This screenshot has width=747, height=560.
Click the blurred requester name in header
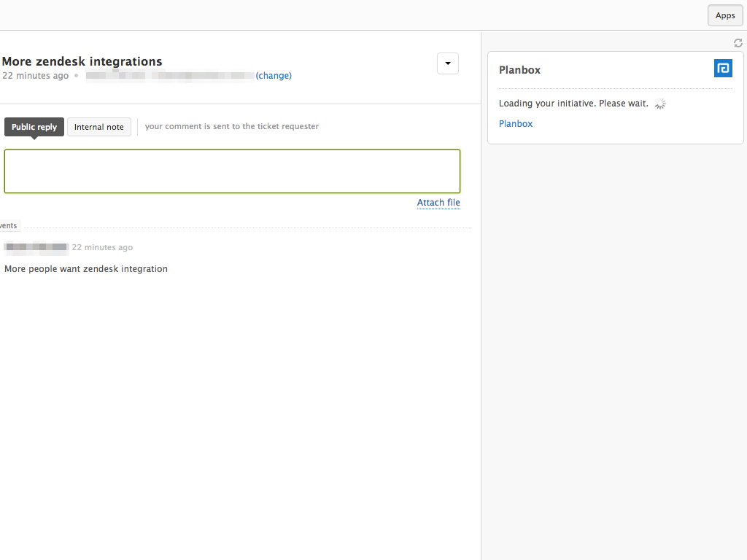pos(169,76)
